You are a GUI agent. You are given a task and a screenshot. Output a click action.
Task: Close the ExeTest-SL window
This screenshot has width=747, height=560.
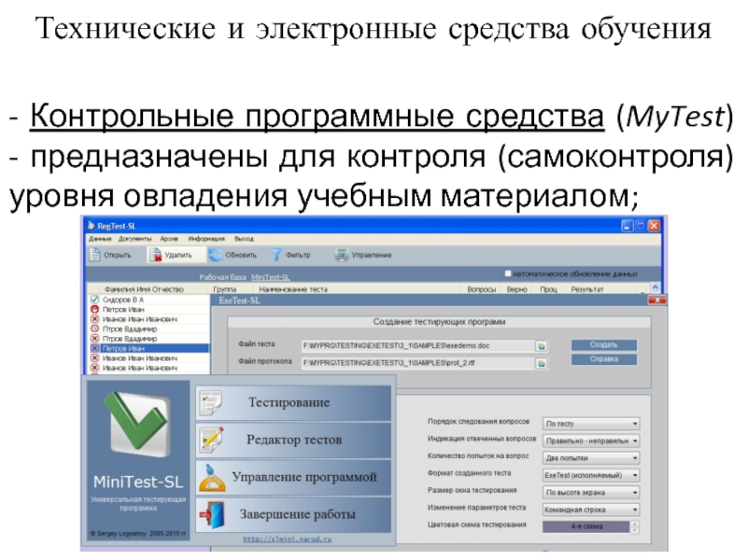(x=657, y=300)
